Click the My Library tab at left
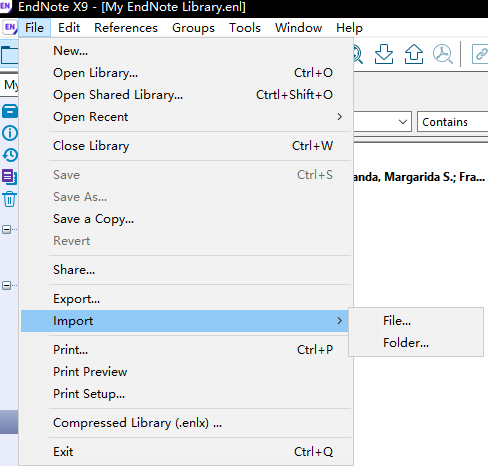The width and height of the screenshot is (488, 466). click(10, 85)
